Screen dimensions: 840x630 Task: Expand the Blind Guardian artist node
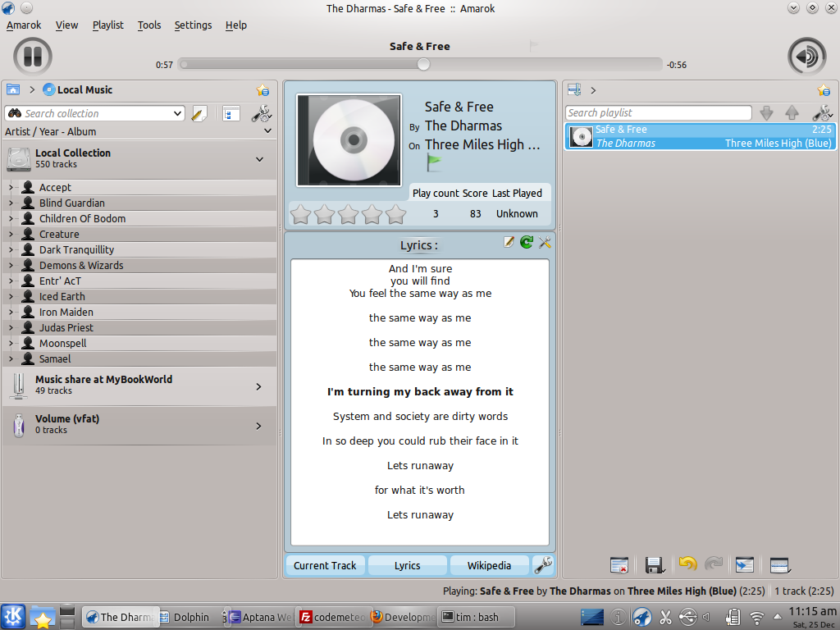[11, 203]
